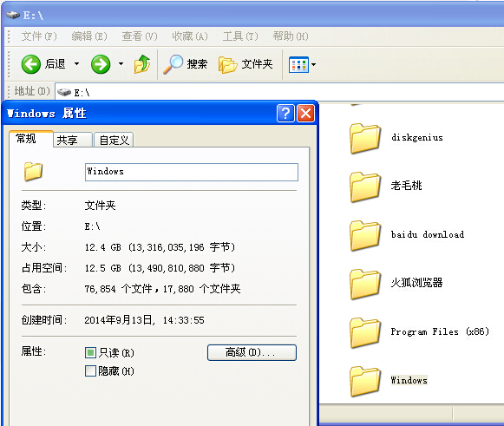The height and width of the screenshot is (426, 504).
Task: Click the 高级(D)... button
Action: tap(252, 353)
